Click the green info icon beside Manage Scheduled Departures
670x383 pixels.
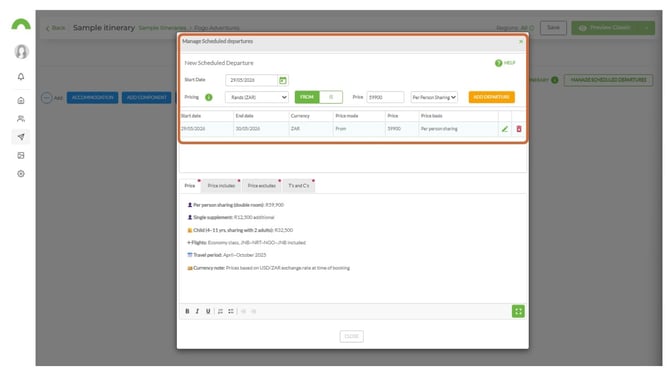tap(555, 80)
